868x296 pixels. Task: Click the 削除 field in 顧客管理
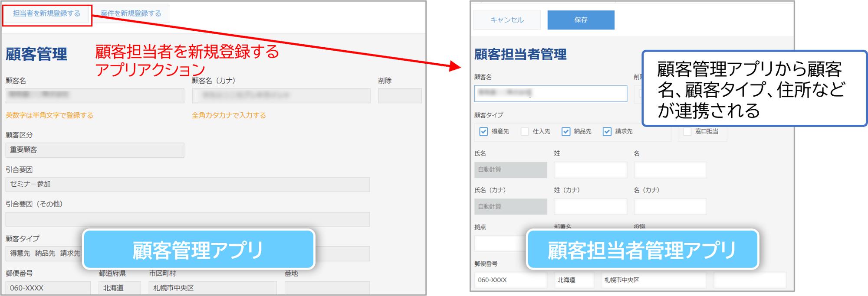point(400,95)
